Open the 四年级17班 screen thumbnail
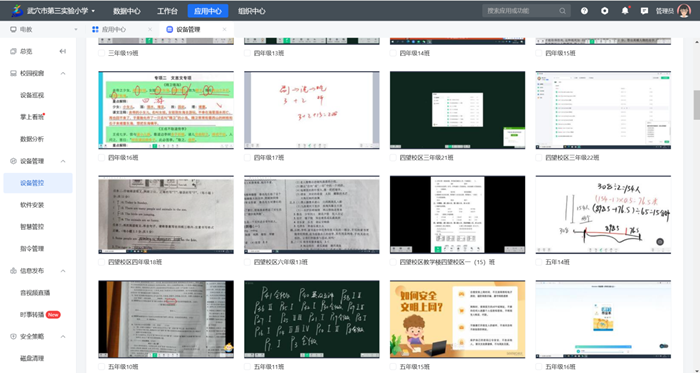700x373 pixels. [312, 110]
